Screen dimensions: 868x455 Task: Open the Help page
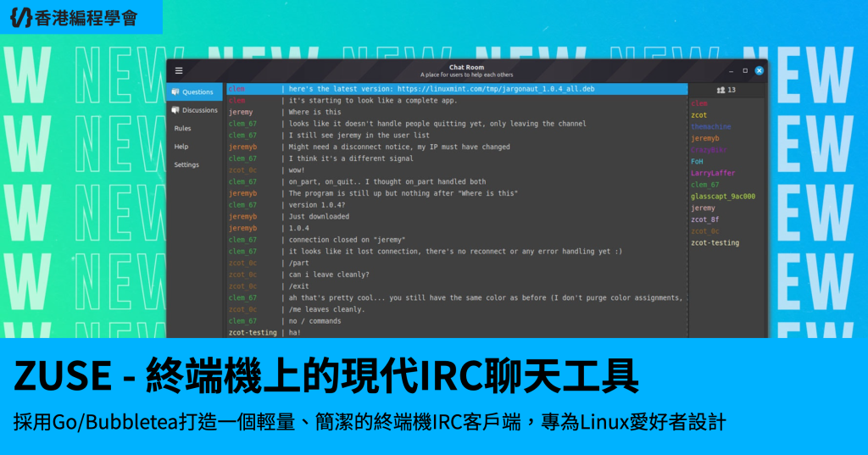[x=181, y=147]
